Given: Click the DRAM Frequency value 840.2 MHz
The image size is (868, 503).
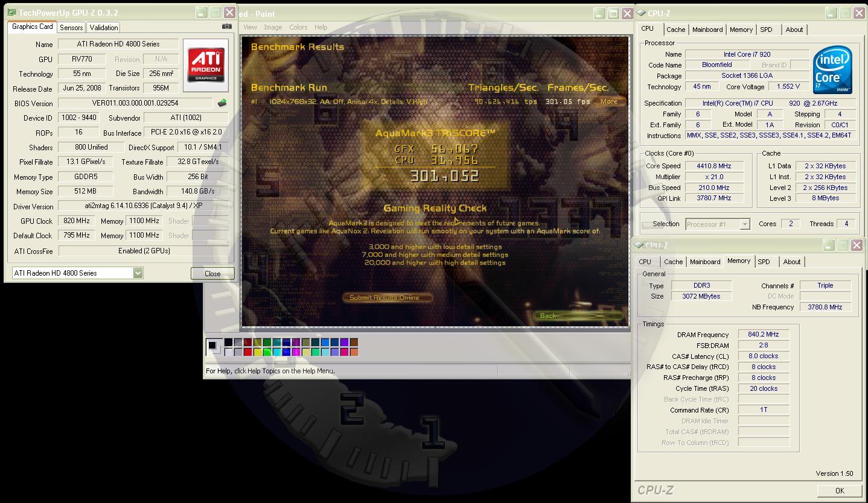Looking at the screenshot, I should pyautogui.click(x=764, y=334).
